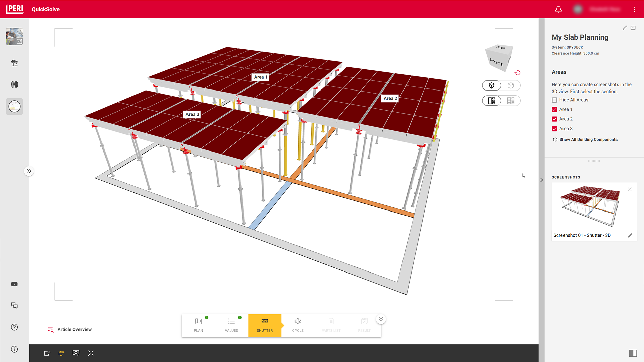
Task: Open the YouTube tutorials icon
Action: point(14,284)
